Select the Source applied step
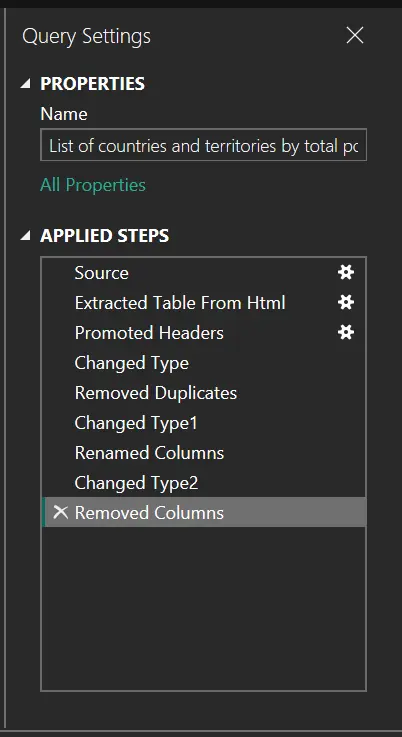Viewport: 402px width, 737px height. pos(204,273)
